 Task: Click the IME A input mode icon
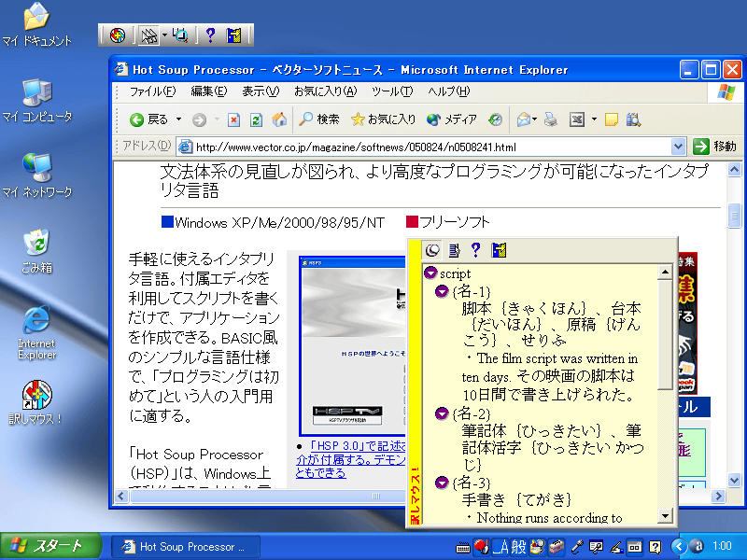tap(500, 547)
